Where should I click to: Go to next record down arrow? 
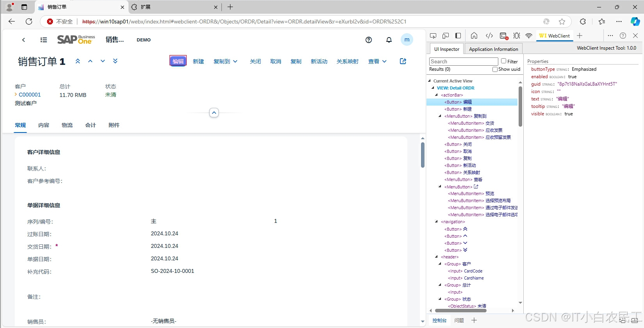point(103,61)
